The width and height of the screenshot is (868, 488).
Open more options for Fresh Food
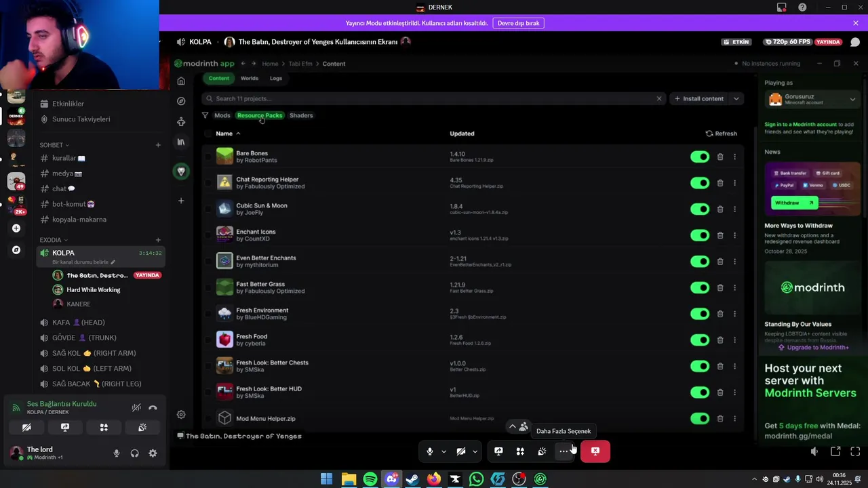734,340
